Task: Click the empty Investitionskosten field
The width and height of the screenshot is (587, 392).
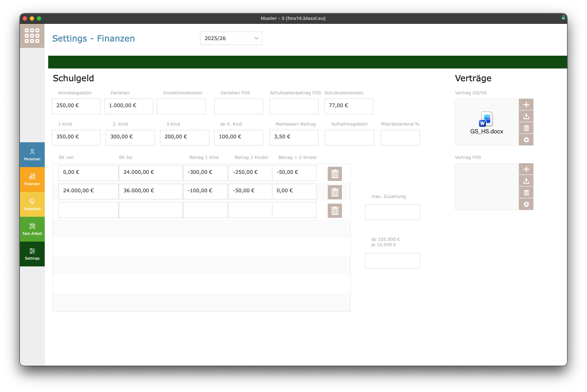Action: (x=181, y=106)
